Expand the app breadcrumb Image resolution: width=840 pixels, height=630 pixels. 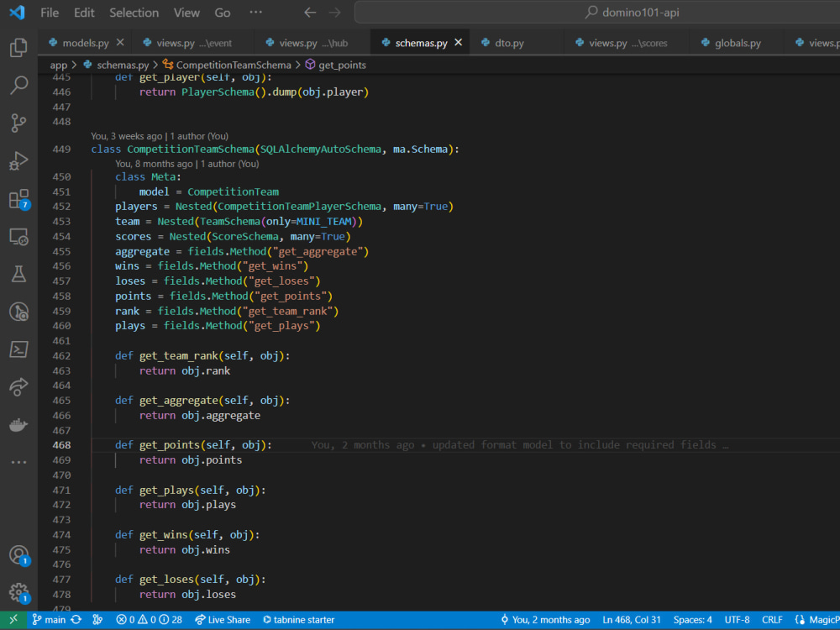point(59,66)
